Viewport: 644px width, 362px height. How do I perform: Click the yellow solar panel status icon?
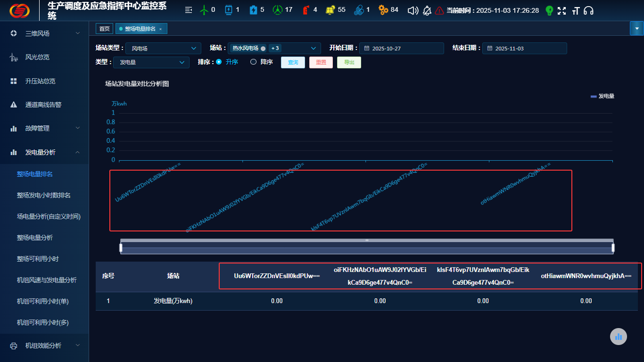330,10
